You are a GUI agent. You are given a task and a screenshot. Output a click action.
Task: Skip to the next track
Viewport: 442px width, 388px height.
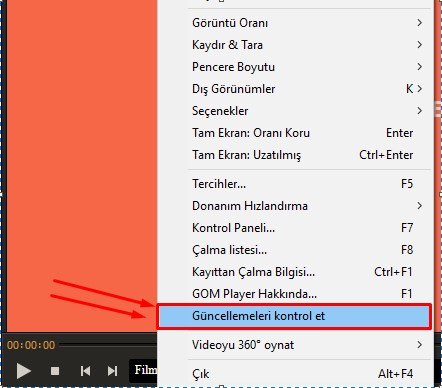[112, 371]
